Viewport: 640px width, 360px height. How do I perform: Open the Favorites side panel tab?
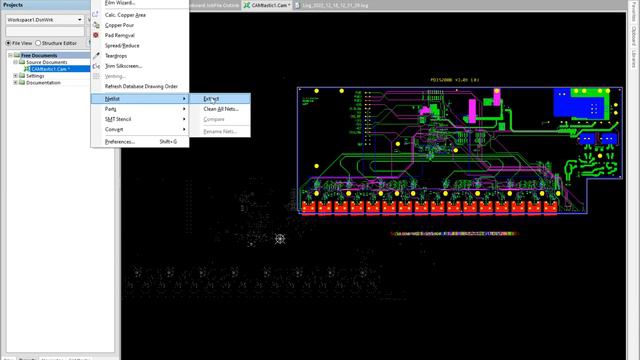pos(634,11)
